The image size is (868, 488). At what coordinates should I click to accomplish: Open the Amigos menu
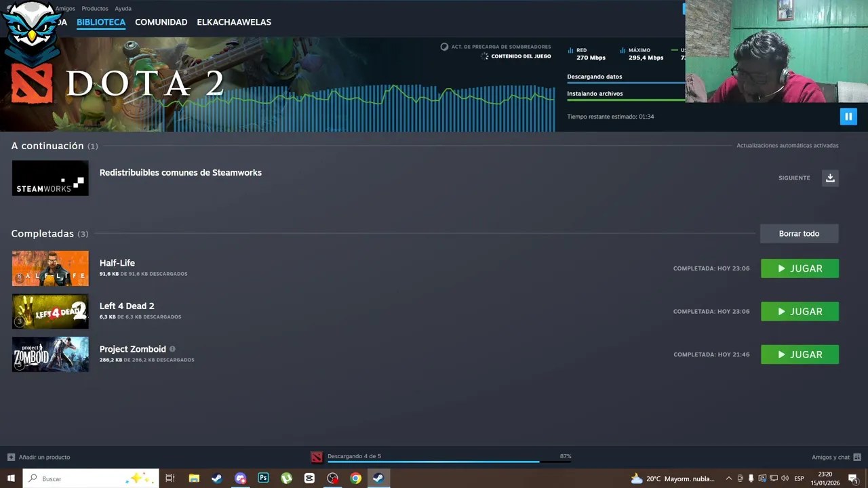pyautogui.click(x=65, y=9)
